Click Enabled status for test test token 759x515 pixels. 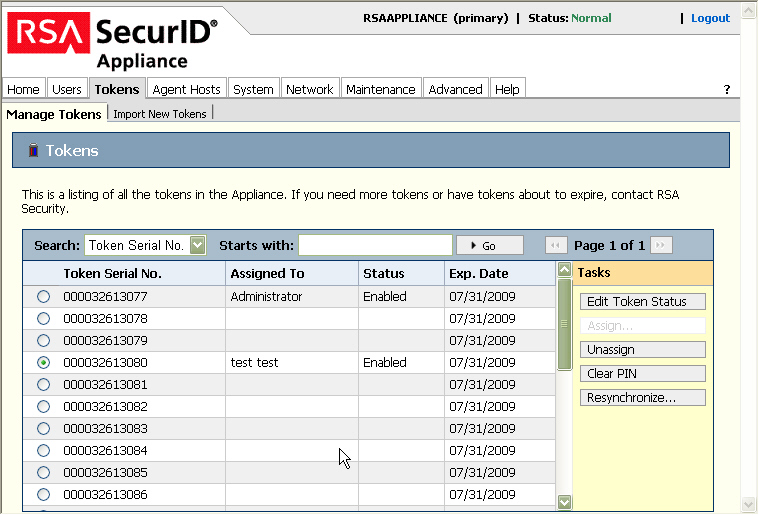coord(385,363)
